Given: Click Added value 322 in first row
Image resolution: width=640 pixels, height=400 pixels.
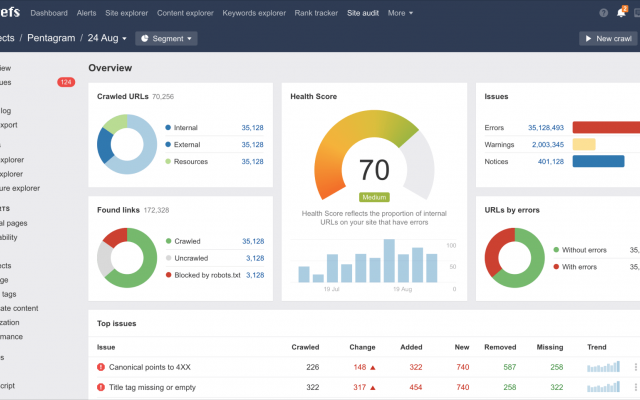Looking at the screenshot, I should tap(416, 367).
